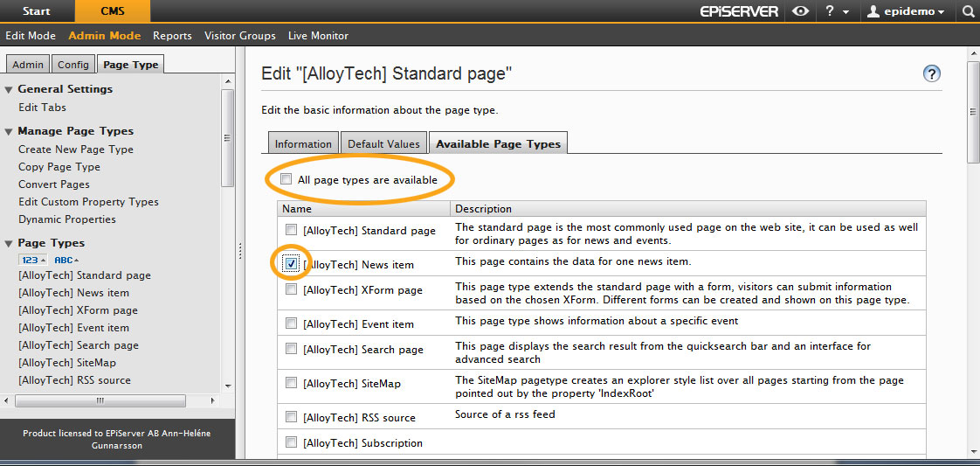Screen dimensions: 980x466
Task: Click the panel splitter handle beside sidebar
Action: tap(241, 251)
